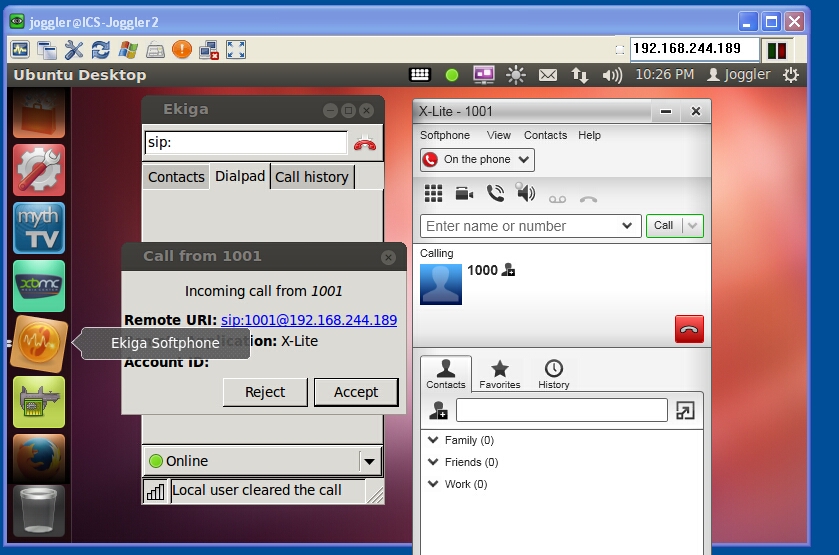
Task: Open voicemail icon in X-Lite toolbar
Action: [x=557, y=199]
